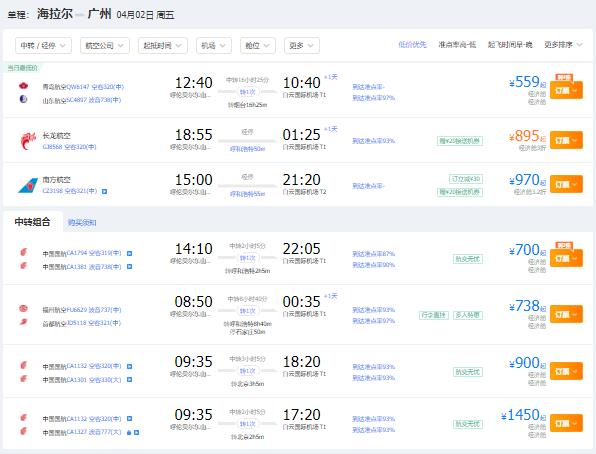Click the 呼和浩特50m stopover on 18:55 flight
This screenshot has width=596, height=454.
[x=247, y=149]
